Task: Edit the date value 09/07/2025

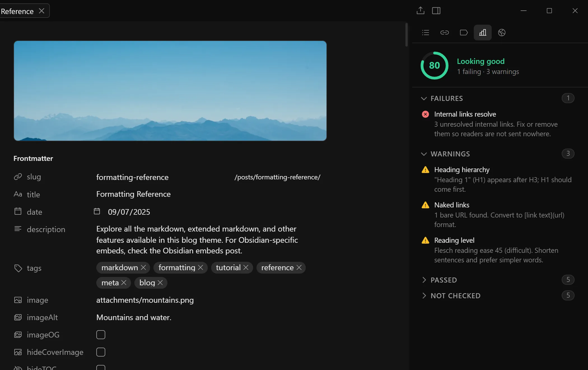Action: click(x=129, y=212)
